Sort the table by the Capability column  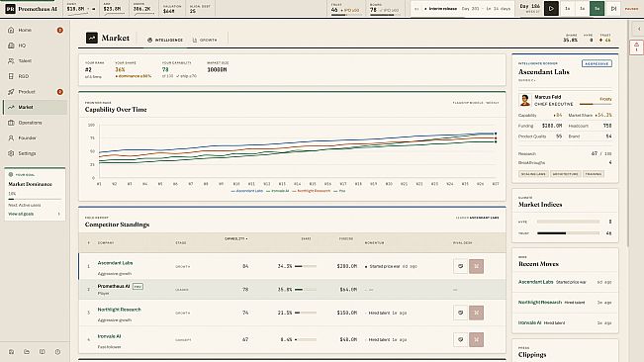click(x=236, y=239)
